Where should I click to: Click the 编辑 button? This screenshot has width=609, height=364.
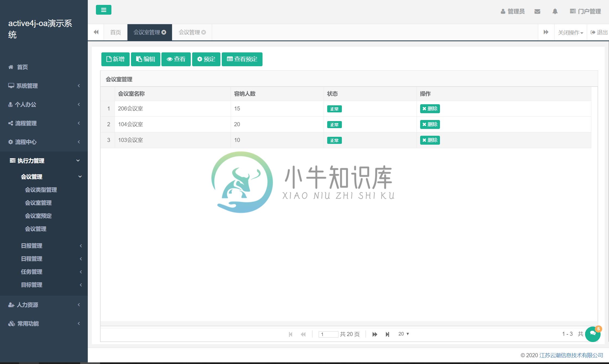[x=145, y=59]
